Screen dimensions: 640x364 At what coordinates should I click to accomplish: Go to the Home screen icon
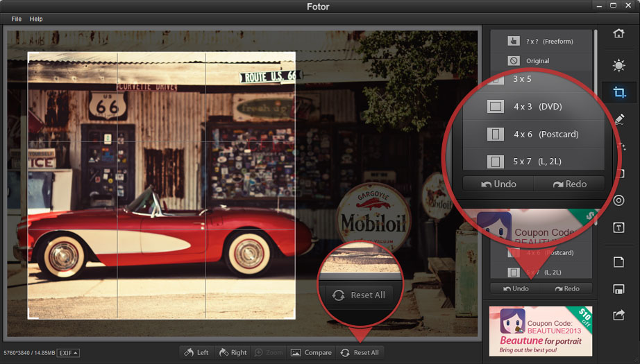click(618, 34)
